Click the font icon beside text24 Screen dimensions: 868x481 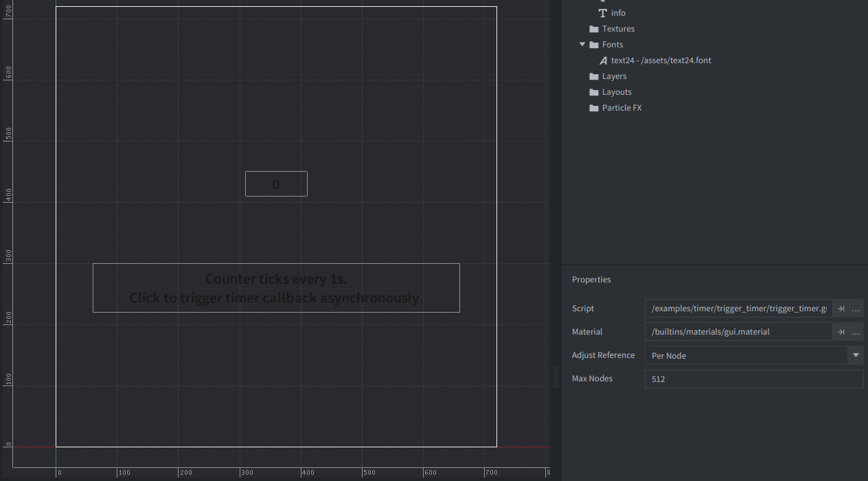[603, 60]
